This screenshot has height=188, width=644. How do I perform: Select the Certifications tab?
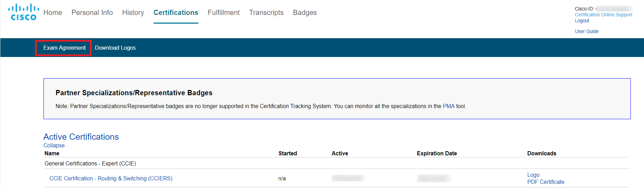[176, 13]
